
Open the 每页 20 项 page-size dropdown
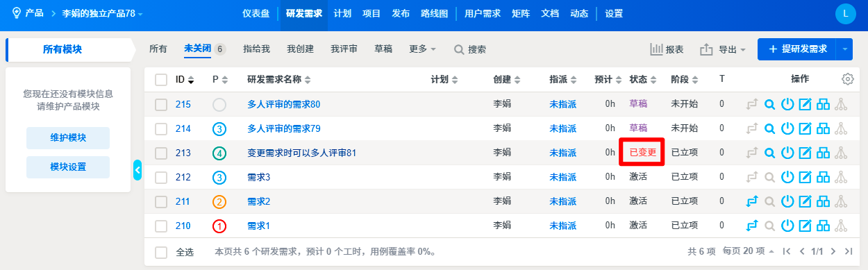[x=749, y=251]
